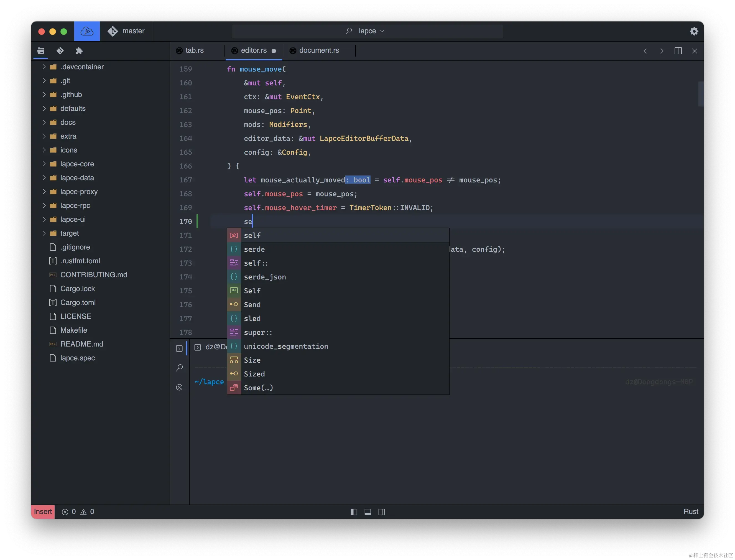Toggle the bottom panel visibility
Viewport: 735px width, 560px height.
[x=368, y=512]
